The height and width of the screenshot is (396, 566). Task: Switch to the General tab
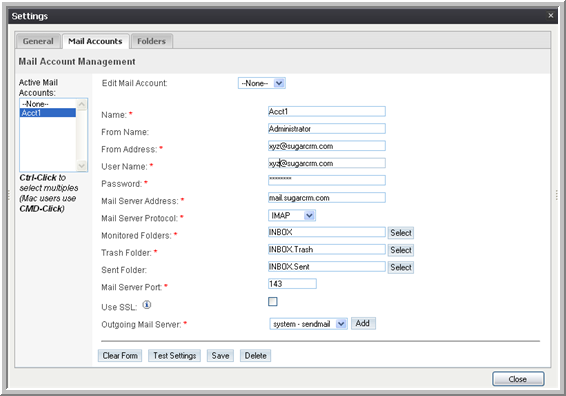(x=38, y=41)
